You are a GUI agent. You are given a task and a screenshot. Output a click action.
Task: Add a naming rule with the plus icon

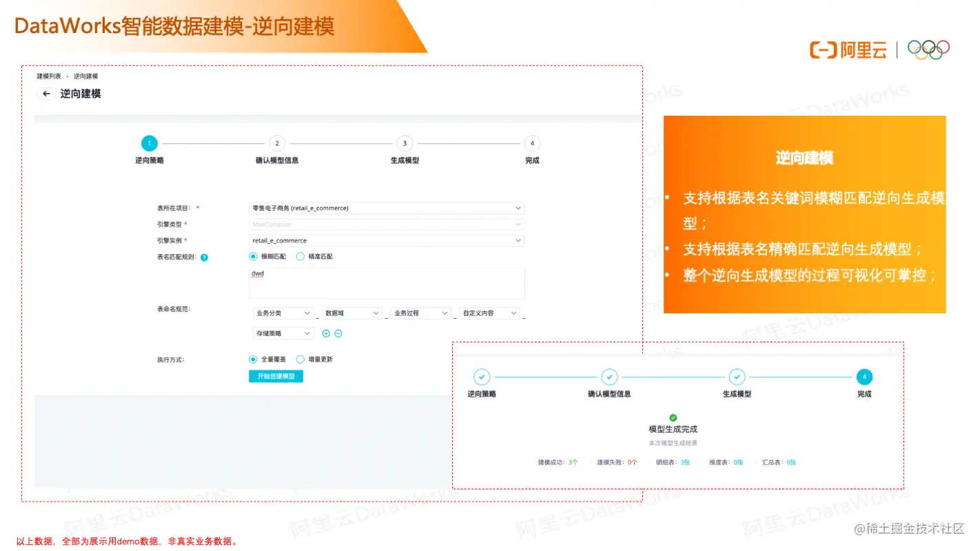coord(326,333)
